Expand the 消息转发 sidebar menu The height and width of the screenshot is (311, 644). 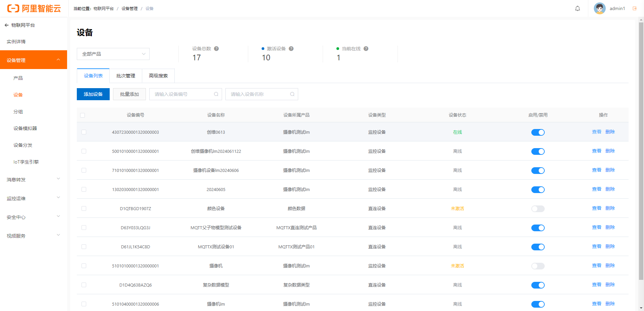[x=33, y=180]
